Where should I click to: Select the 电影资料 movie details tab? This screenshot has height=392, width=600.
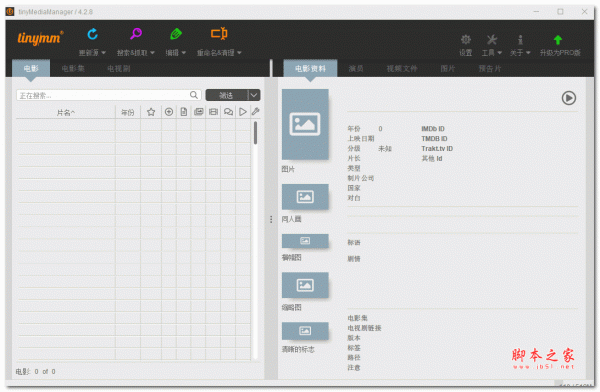pos(310,68)
